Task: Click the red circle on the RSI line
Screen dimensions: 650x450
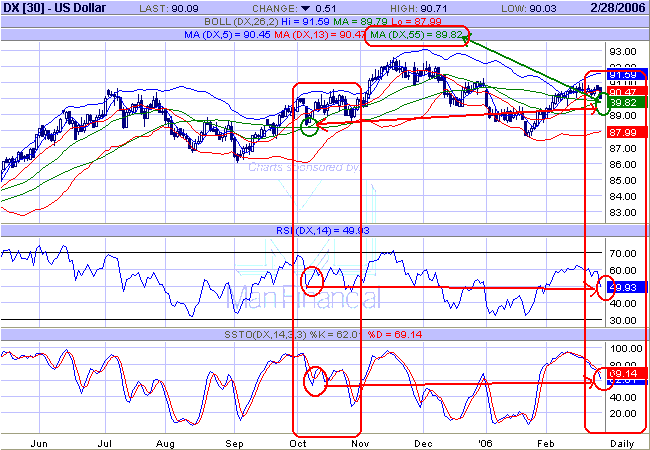Action: (x=312, y=280)
